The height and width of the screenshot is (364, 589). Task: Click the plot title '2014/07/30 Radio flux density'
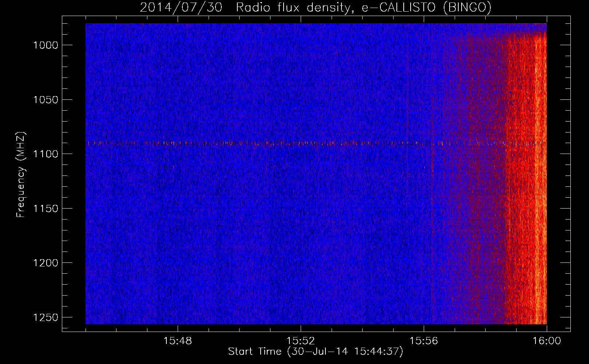pos(316,8)
